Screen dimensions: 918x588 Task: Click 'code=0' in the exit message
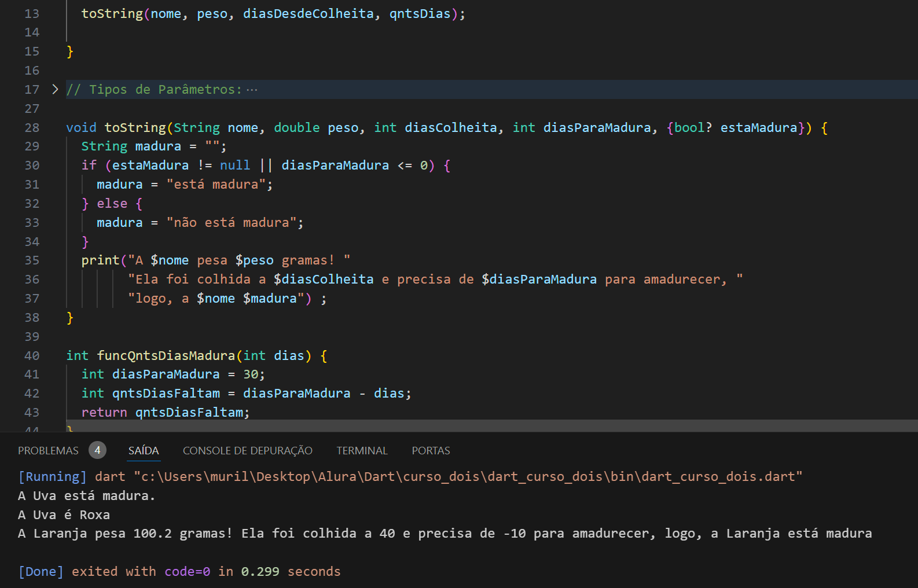(x=188, y=571)
